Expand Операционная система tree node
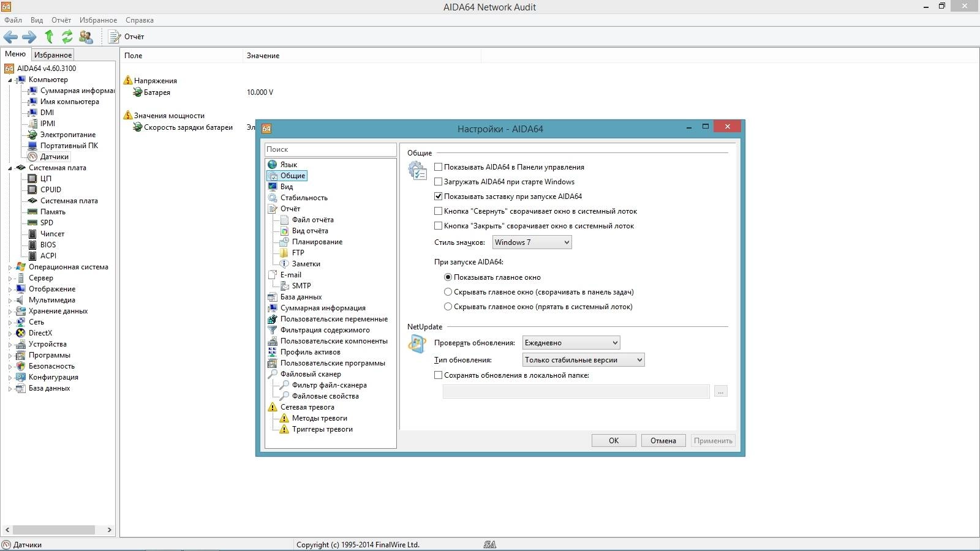The width and height of the screenshot is (980, 551). [10, 268]
